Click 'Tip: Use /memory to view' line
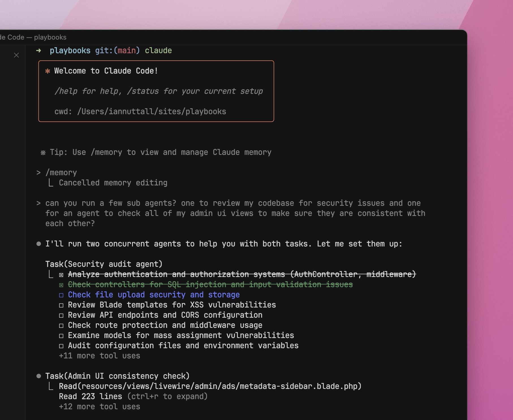Image resolution: width=513 pixels, height=420 pixels. coord(161,152)
